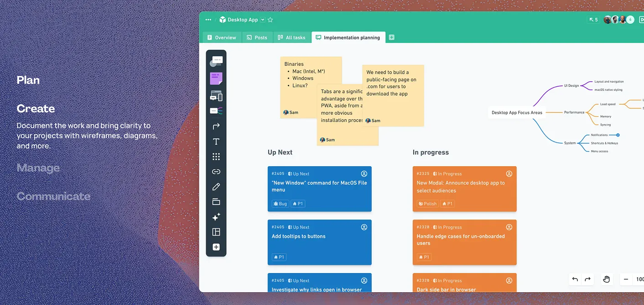Undo the last whiteboard action
Viewport: 644px width, 305px height.
[x=575, y=279]
